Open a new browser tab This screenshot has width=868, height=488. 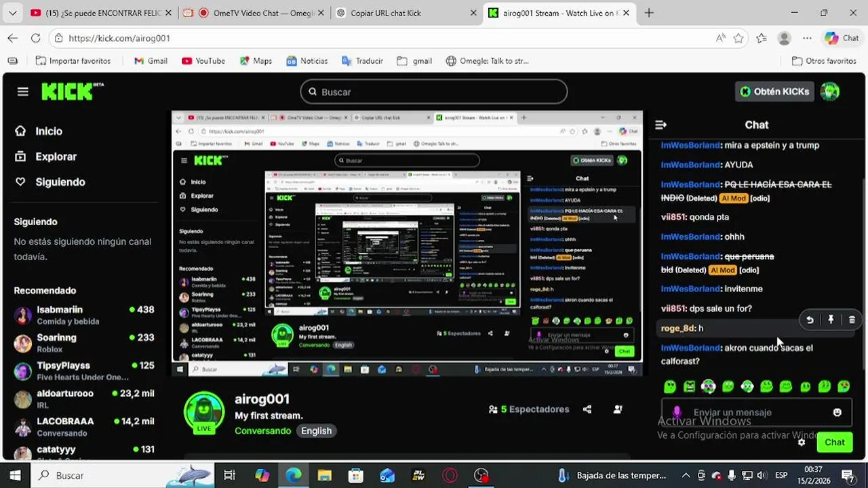(649, 13)
